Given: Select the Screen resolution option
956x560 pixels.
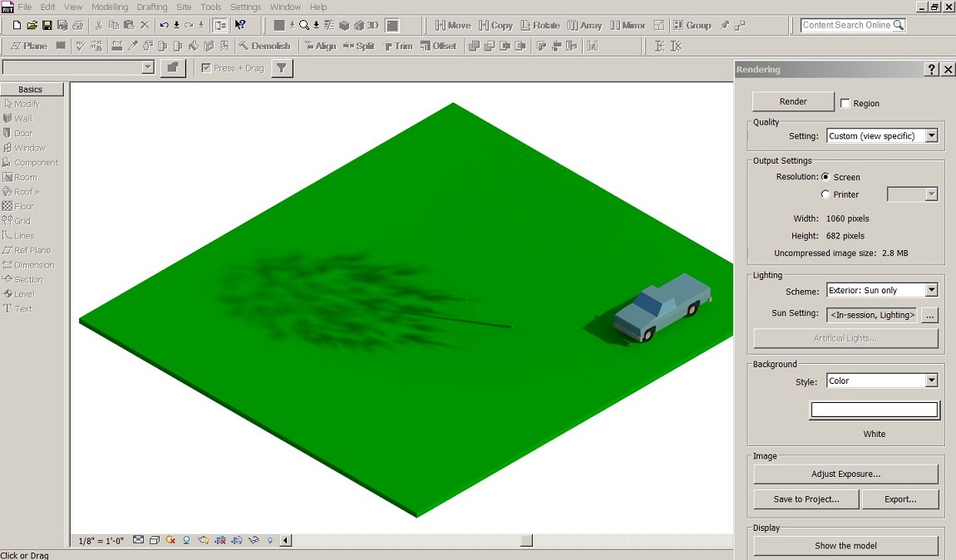Looking at the screenshot, I should [x=825, y=177].
